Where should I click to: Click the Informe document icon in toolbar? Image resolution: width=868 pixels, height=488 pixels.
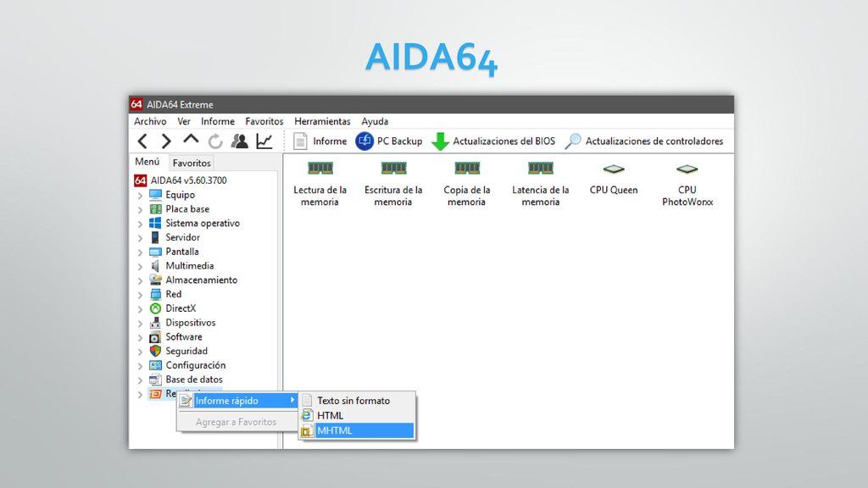[x=300, y=141]
